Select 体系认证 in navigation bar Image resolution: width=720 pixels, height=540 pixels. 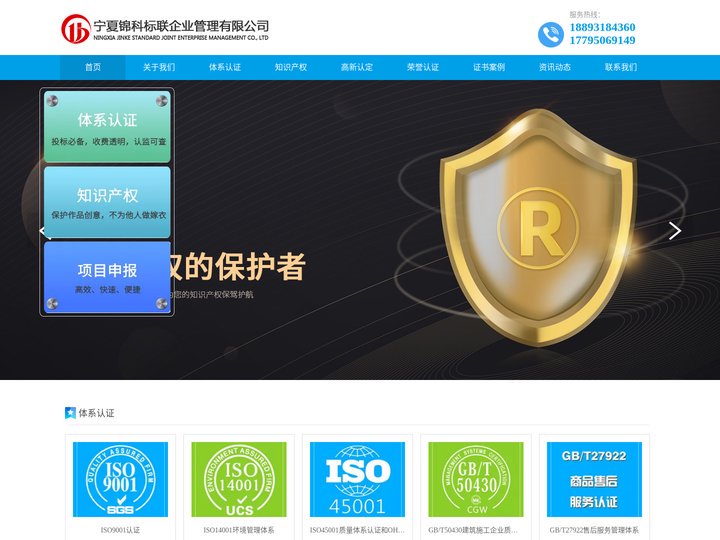225,68
